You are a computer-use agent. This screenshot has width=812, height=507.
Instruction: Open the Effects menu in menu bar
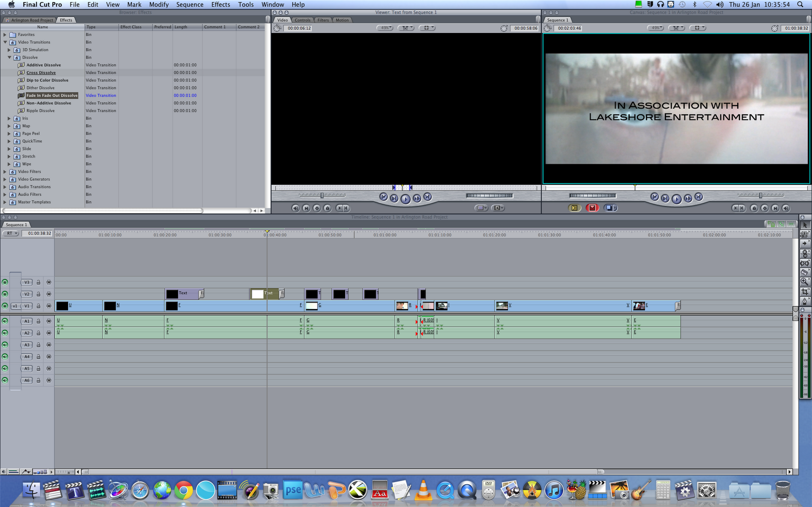click(221, 5)
